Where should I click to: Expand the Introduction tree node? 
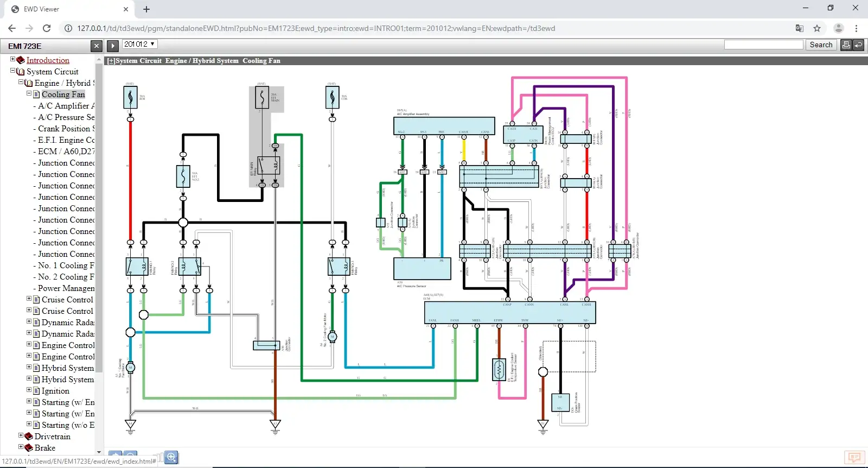(x=13, y=59)
